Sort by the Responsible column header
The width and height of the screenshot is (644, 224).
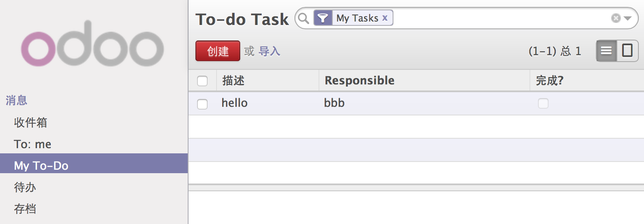click(x=359, y=81)
